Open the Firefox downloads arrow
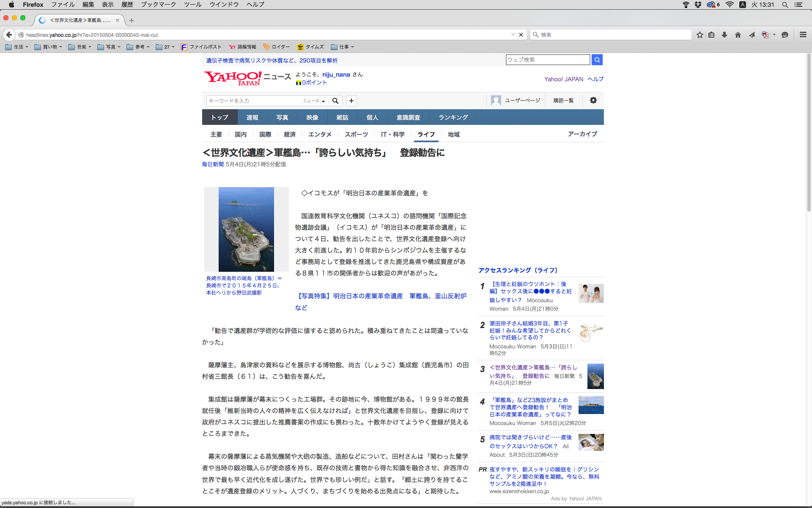812x508 pixels. (724, 35)
